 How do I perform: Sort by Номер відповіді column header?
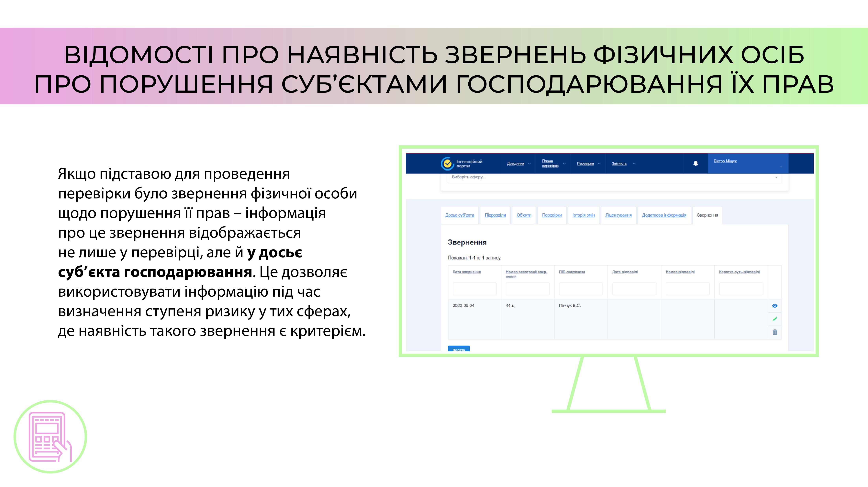680,272
